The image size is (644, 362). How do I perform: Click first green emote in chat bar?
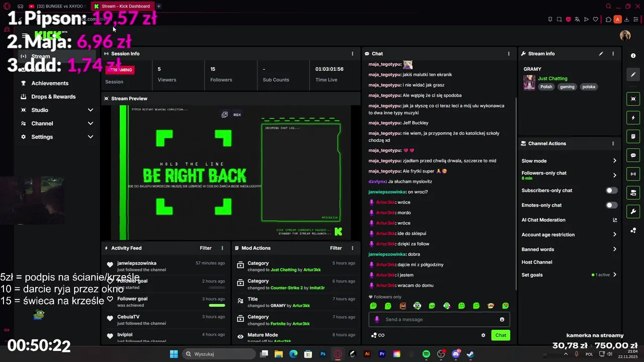[x=373, y=306]
